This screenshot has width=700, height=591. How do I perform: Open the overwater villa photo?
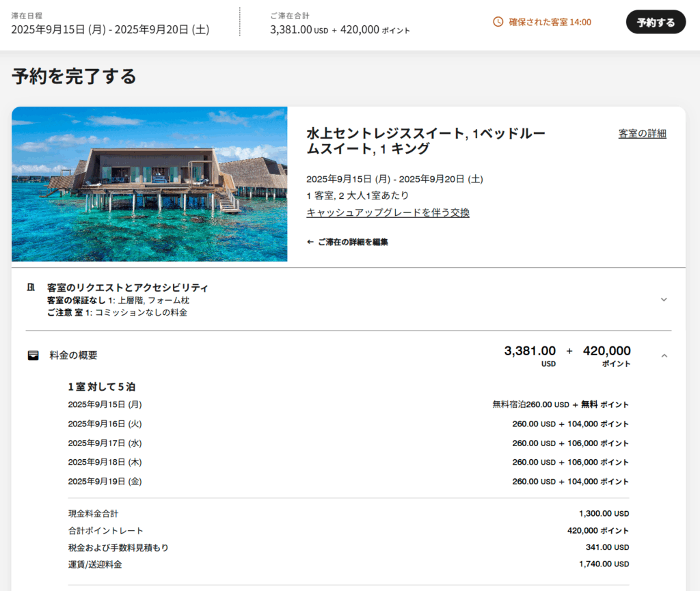point(149,184)
